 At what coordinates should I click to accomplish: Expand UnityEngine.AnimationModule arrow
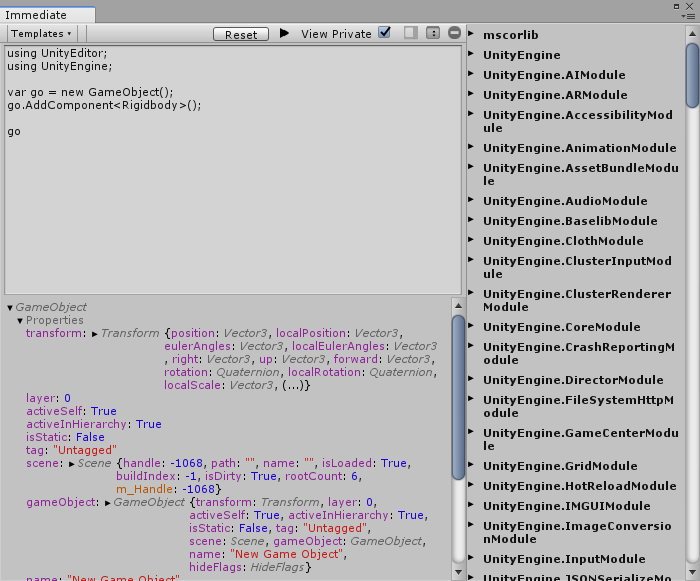471,146
